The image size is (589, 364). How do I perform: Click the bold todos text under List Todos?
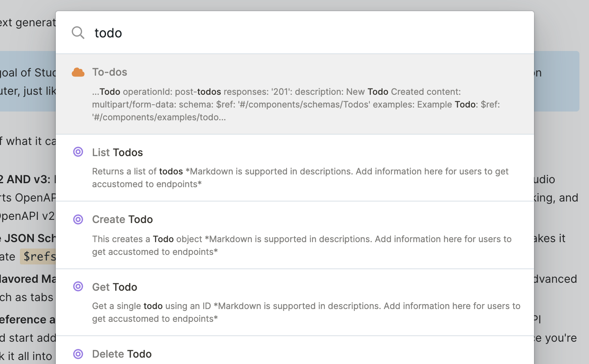pyautogui.click(x=171, y=171)
